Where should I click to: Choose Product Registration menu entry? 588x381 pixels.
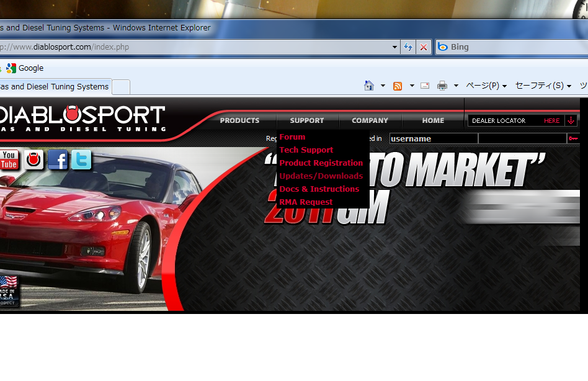pos(321,163)
